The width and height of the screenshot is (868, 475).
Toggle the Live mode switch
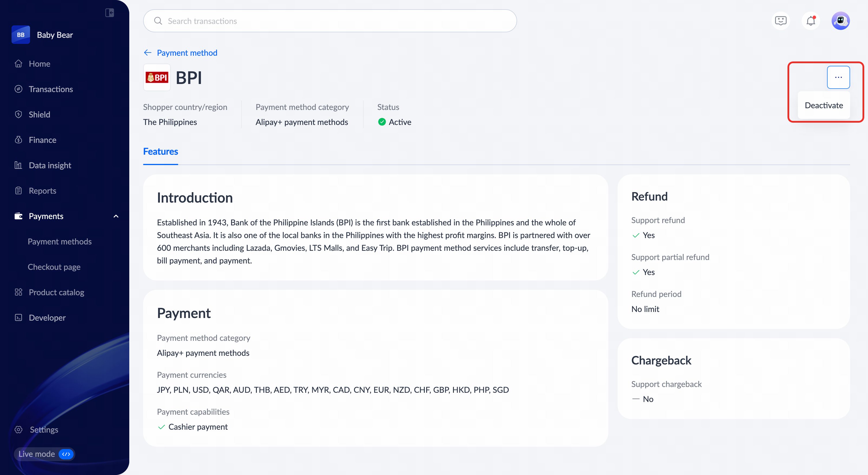click(x=66, y=454)
